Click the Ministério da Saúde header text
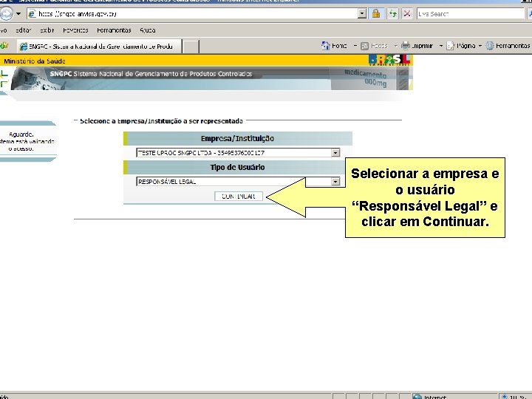Viewport: 532px width, 399px height. click(34, 61)
